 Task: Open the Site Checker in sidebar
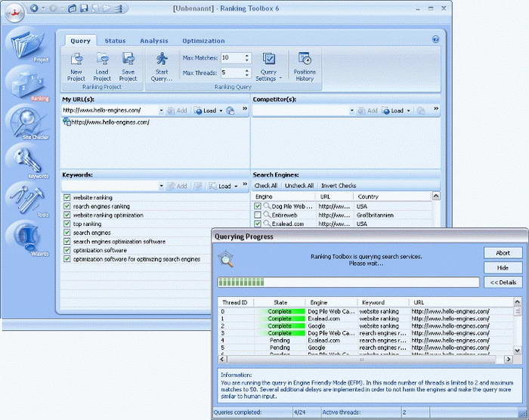click(x=28, y=123)
